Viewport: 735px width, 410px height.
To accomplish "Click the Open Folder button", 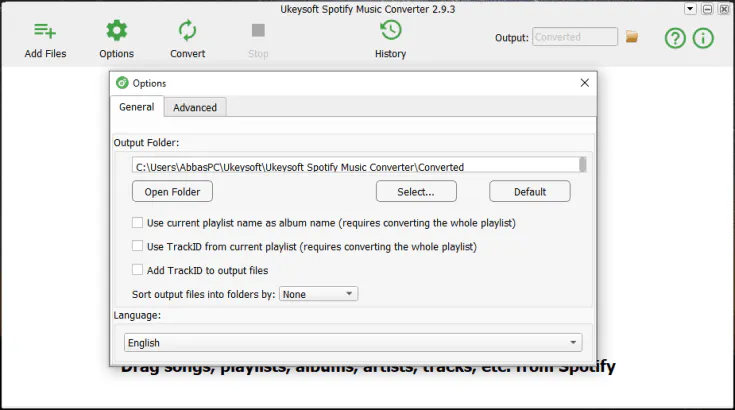I will tap(172, 192).
